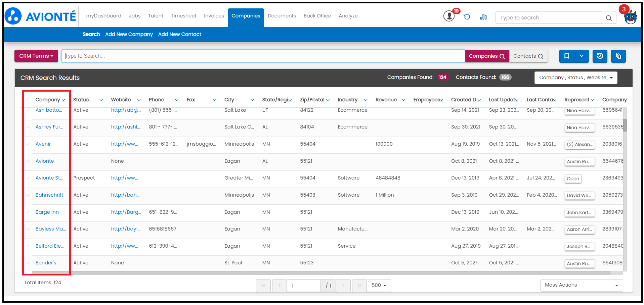The image size is (644, 305).
Task: Open the Timesheet tab
Action: point(183,16)
